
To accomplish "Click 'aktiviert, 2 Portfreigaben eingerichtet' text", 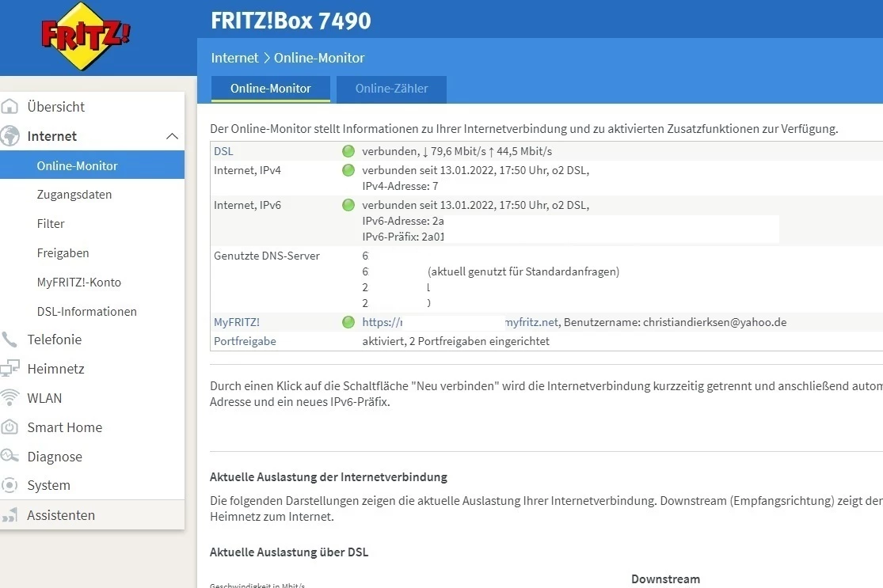I will pyautogui.click(x=456, y=341).
